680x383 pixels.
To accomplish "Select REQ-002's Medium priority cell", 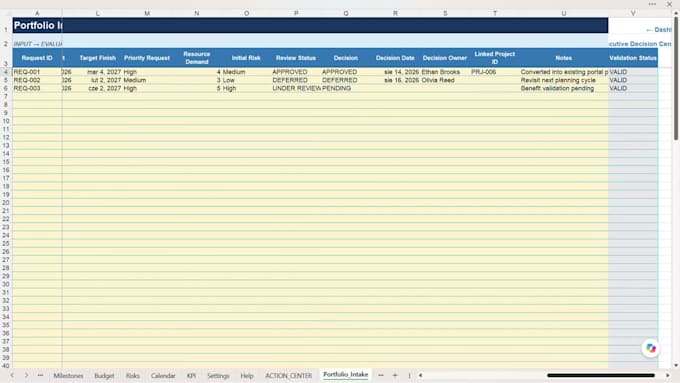I will coord(147,80).
